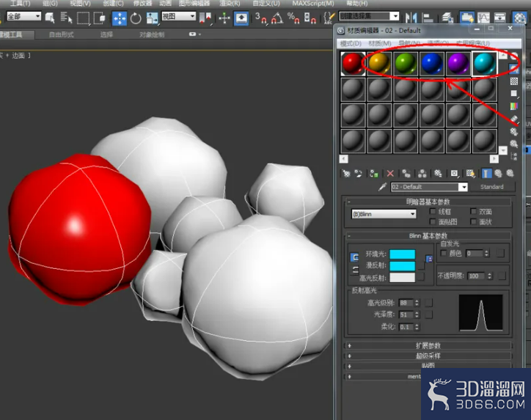Pick material from object with eyedropper

(382, 187)
